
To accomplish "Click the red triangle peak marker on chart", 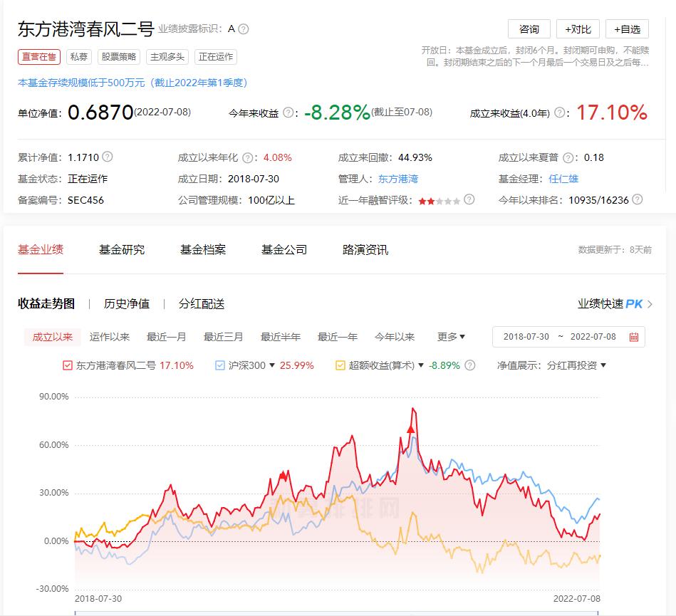I will tap(411, 429).
